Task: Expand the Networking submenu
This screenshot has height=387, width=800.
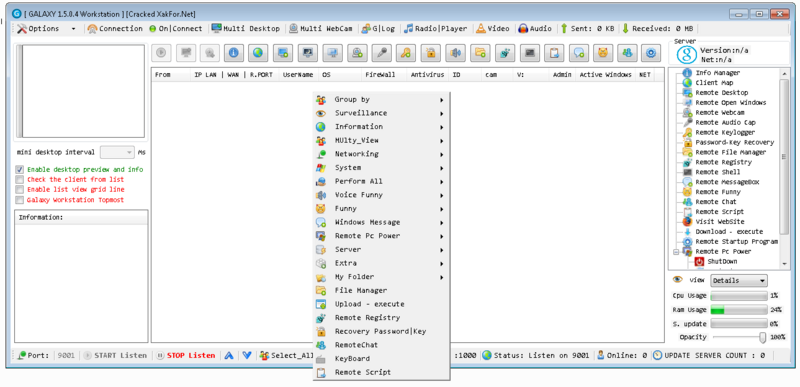Action: click(x=381, y=154)
